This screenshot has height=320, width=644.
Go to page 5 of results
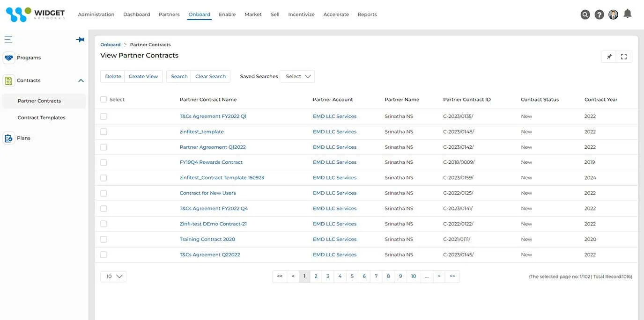(352, 276)
